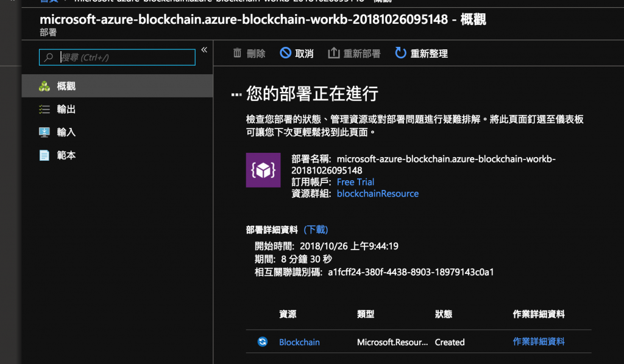Click the Created status cell

tap(450, 342)
